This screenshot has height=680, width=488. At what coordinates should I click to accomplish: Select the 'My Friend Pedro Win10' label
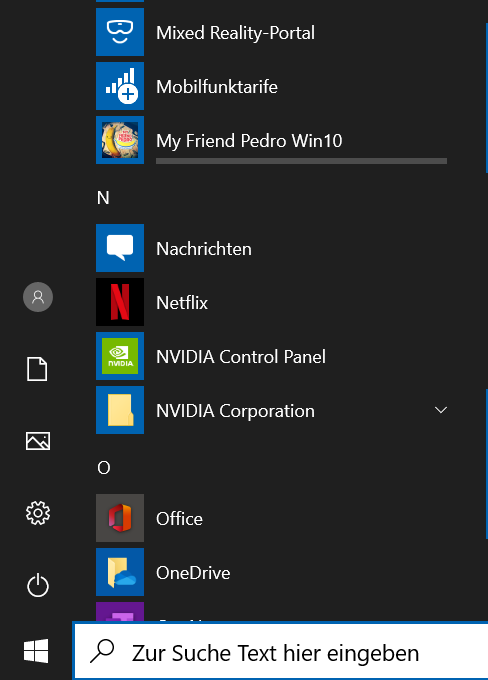click(249, 141)
